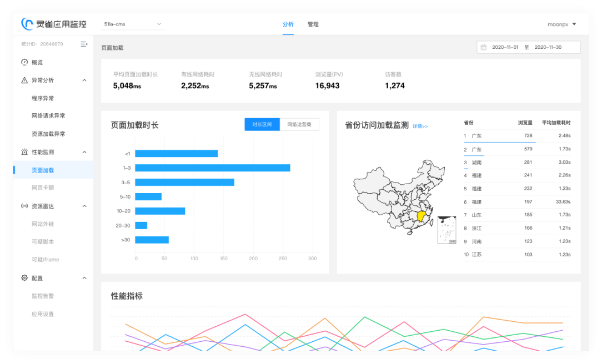Click the 资源雷达 radar signal icon
The image size is (602, 364).
pyautogui.click(x=24, y=206)
